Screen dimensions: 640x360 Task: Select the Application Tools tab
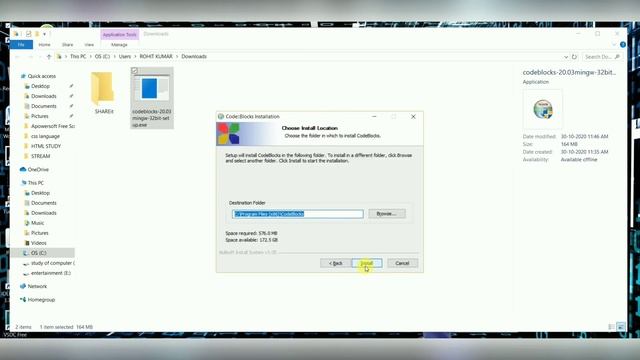click(120, 35)
